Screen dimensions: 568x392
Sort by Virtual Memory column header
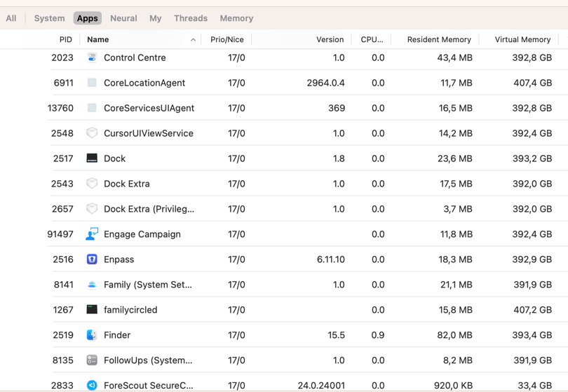(x=522, y=39)
